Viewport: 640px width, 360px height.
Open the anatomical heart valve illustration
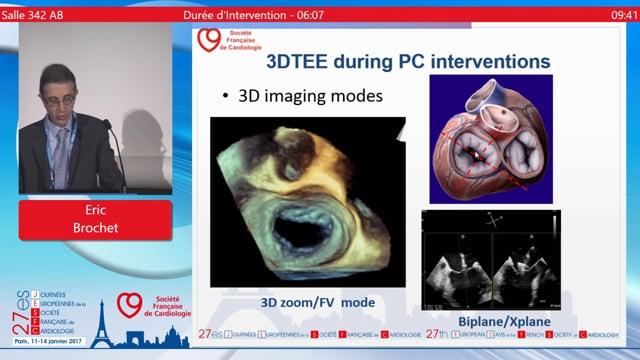point(491,139)
